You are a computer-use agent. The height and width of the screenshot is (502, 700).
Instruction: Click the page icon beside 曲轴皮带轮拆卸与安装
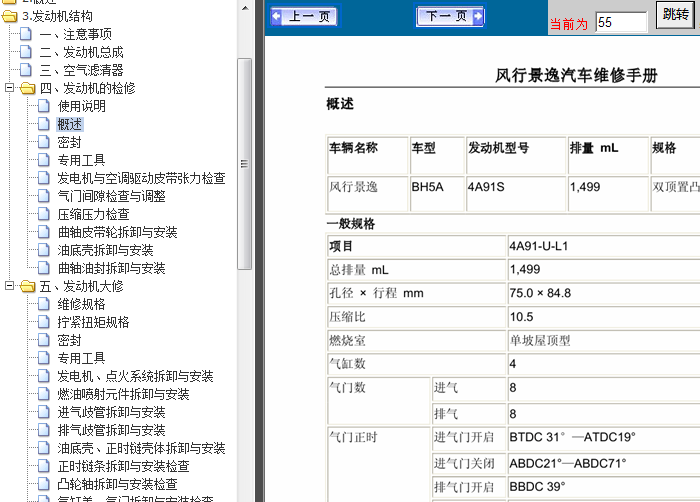click(44, 232)
